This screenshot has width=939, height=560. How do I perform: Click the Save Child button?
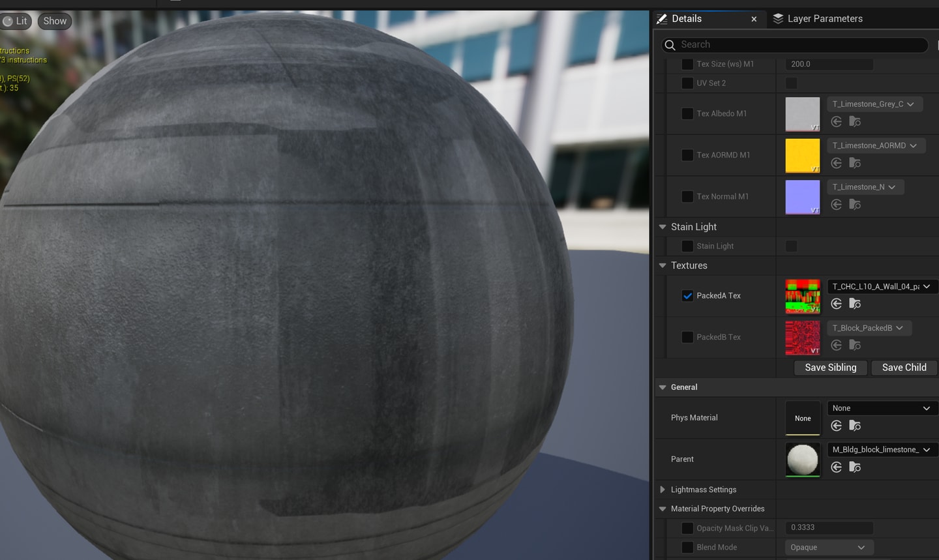pyautogui.click(x=904, y=368)
